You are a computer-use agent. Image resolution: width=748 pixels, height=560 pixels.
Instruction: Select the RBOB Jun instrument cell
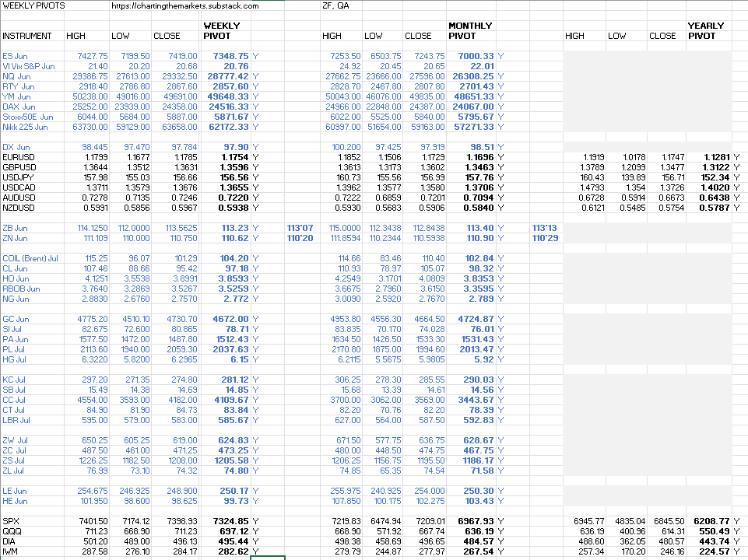pos(21,289)
